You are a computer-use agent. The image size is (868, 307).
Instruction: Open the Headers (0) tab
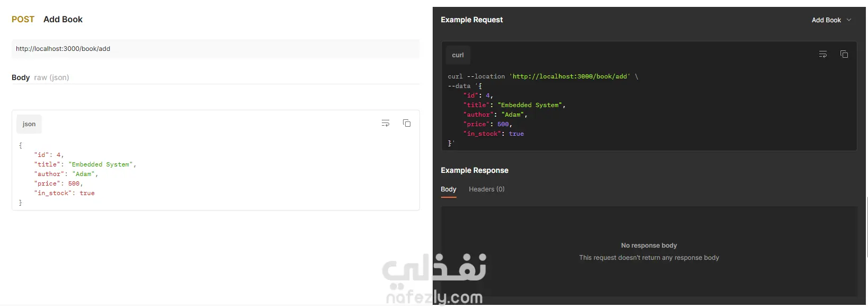pos(486,189)
